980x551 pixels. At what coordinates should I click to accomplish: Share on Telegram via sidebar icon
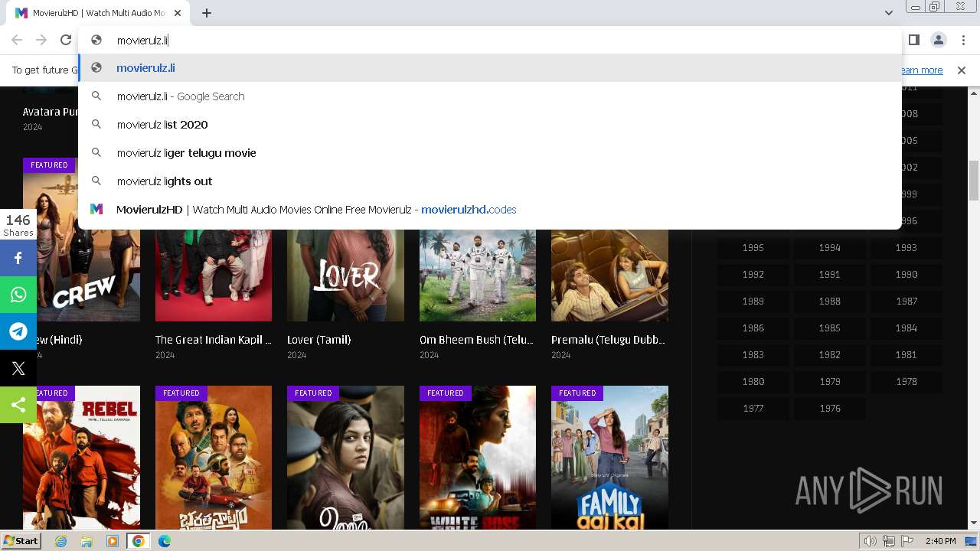[18, 331]
